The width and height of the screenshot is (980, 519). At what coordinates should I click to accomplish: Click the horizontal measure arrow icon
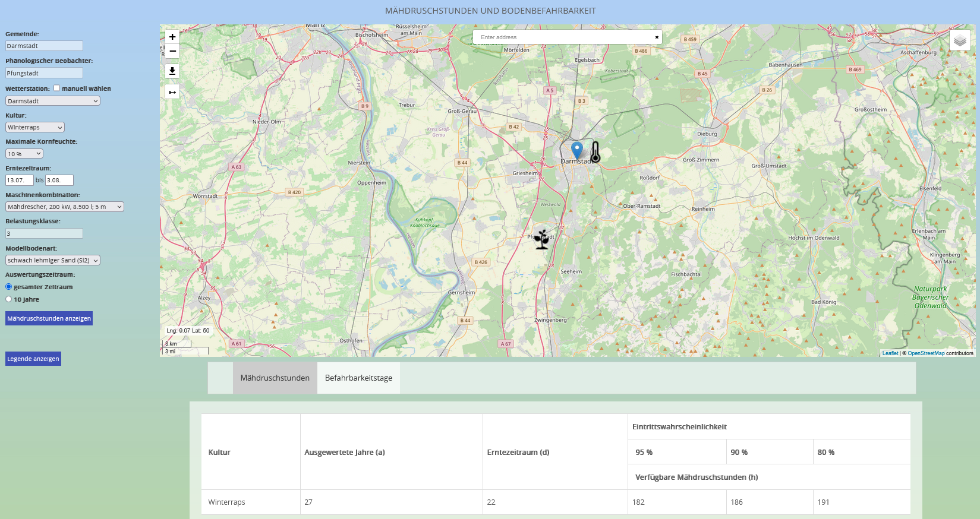click(172, 92)
